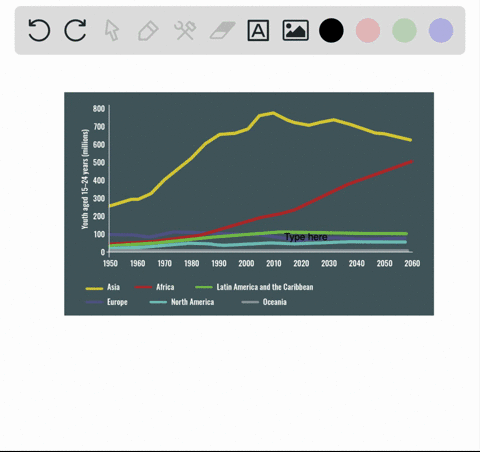480x452 pixels.
Task: Select the text box tool
Action: click(258, 30)
